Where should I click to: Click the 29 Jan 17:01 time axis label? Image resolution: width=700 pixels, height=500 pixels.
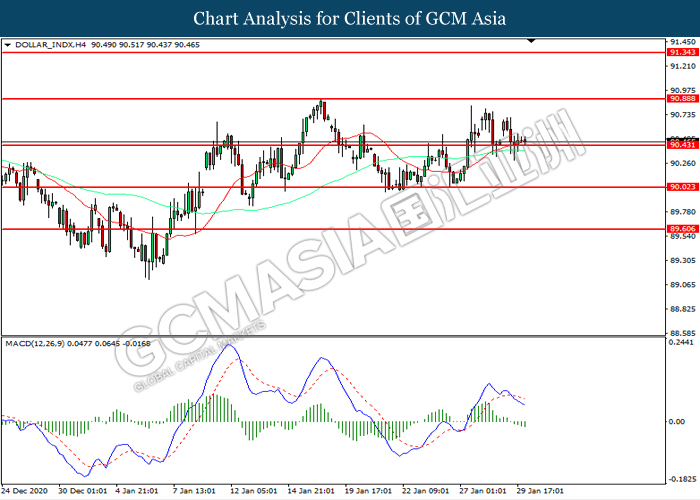[540, 491]
